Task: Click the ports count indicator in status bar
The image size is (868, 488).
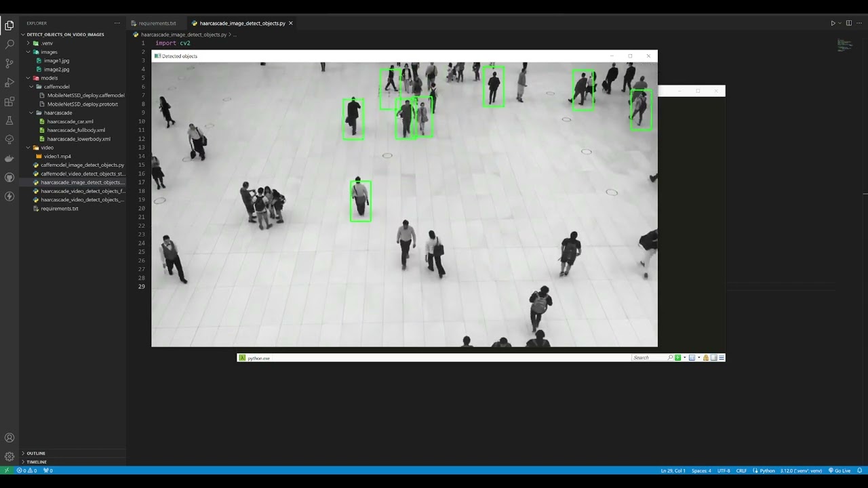Action: [x=48, y=470]
